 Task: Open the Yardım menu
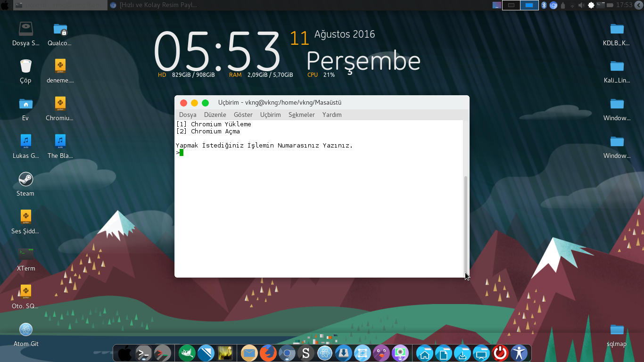pyautogui.click(x=332, y=115)
